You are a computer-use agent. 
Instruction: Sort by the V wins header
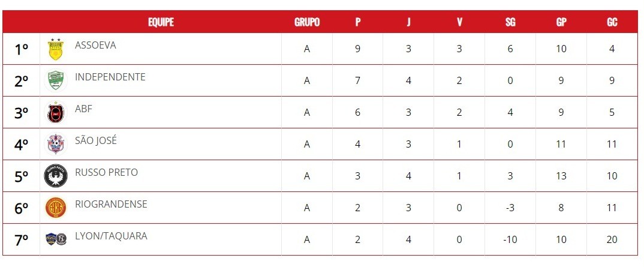pos(459,22)
